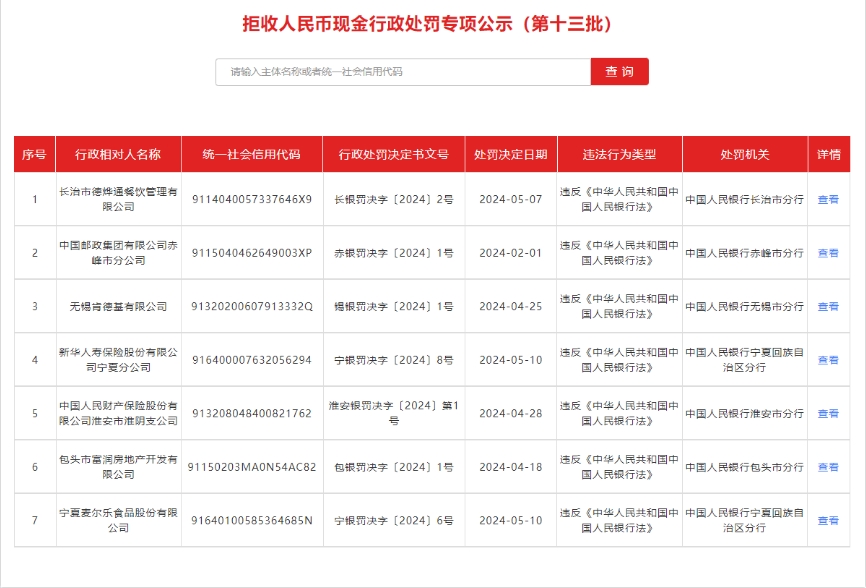
Task: Click 中国人民银行宁夏回族自治区分行 in row 4
Action: click(744, 360)
